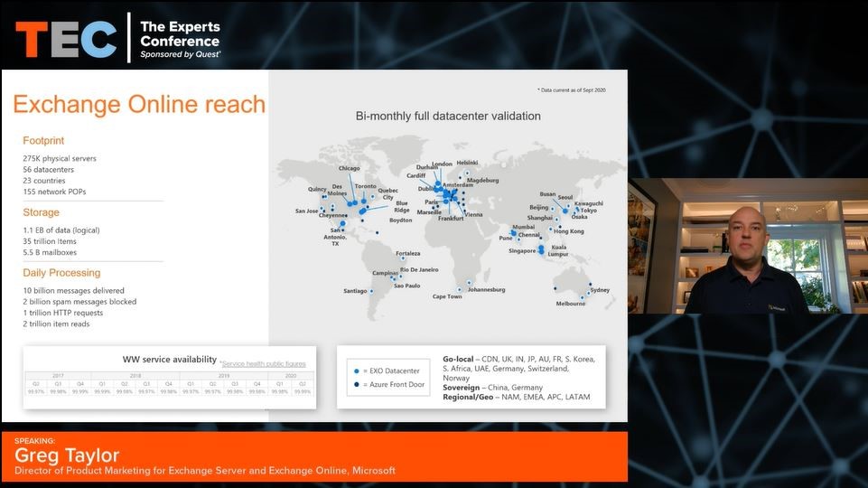Click the 'Singapore' map label

pyautogui.click(x=522, y=251)
